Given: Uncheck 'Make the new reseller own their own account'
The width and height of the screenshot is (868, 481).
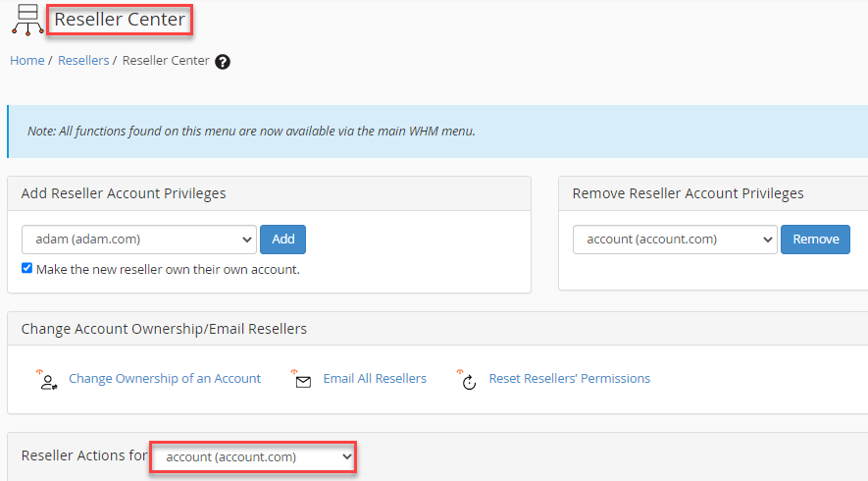Looking at the screenshot, I should [x=27, y=269].
